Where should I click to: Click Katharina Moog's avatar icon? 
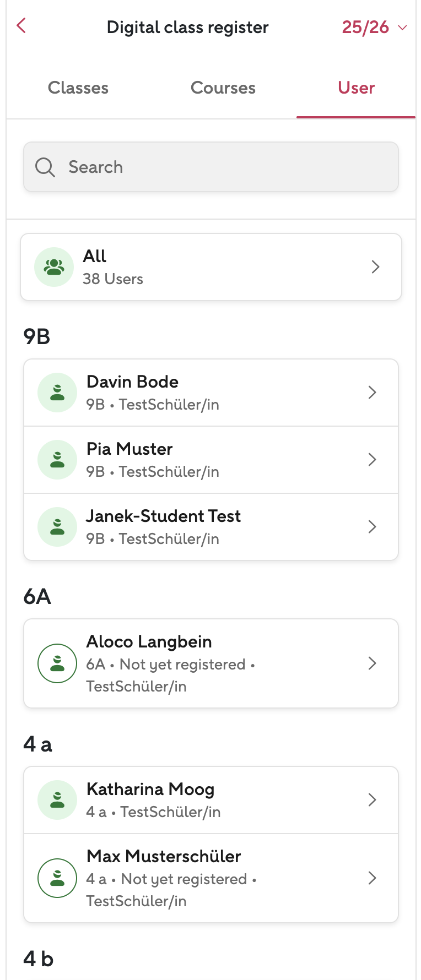(x=57, y=800)
